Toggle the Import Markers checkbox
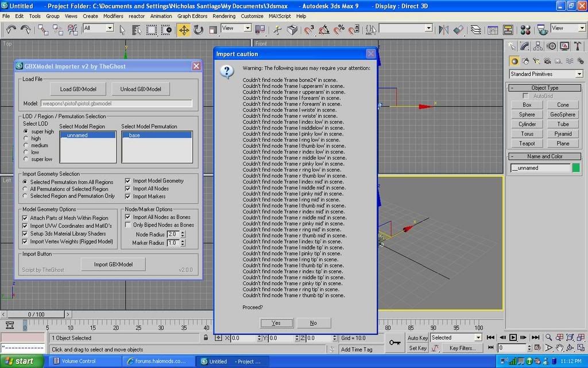This screenshot has height=368, width=588. tap(127, 197)
